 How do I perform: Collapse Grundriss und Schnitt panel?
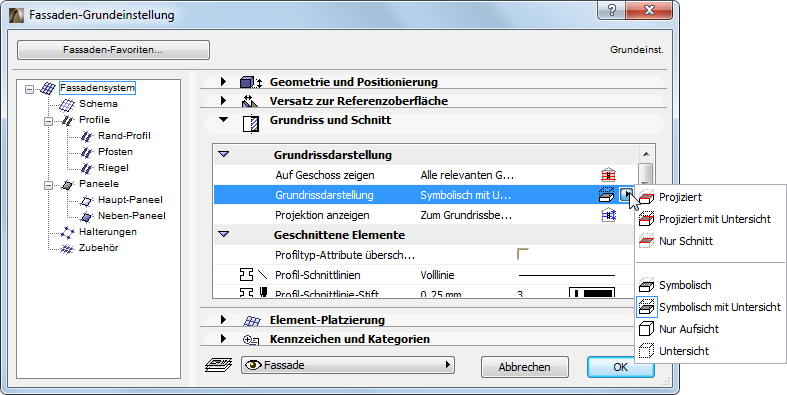point(223,120)
